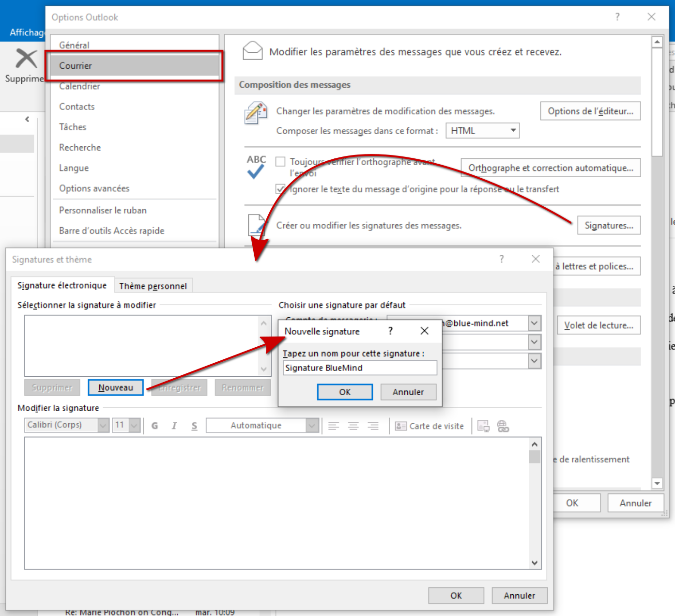Click the Carte de visite button
The height and width of the screenshot is (616, 675).
[430, 426]
